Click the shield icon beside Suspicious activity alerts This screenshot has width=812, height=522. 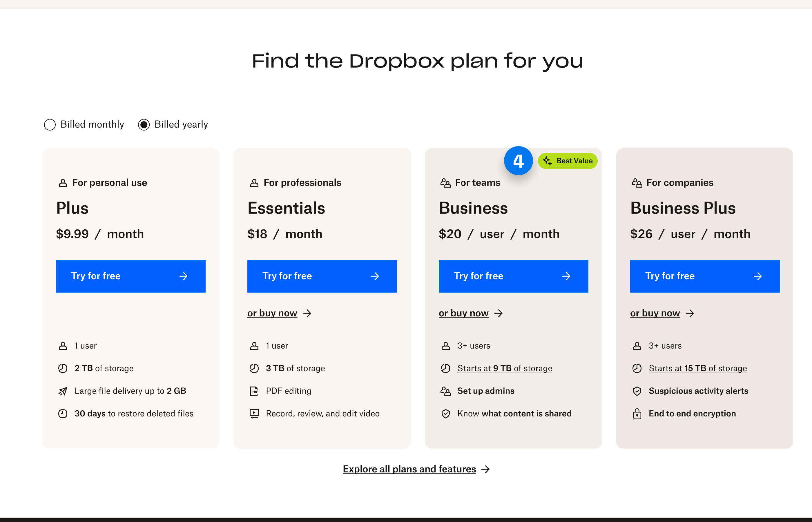(x=637, y=391)
